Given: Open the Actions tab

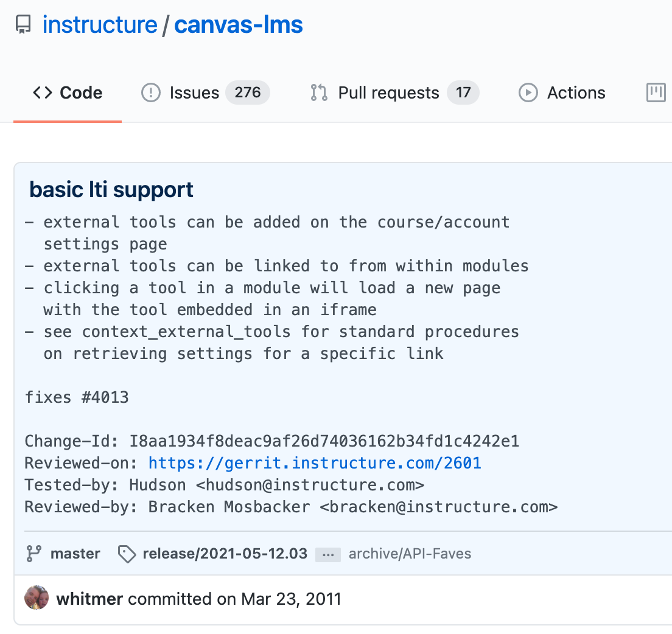Looking at the screenshot, I should pyautogui.click(x=577, y=92).
